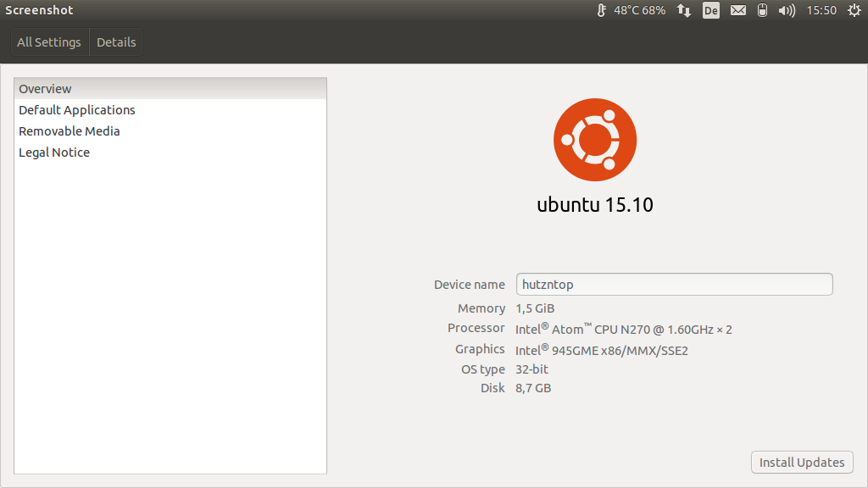868x488 pixels.
Task: Click the Device name label
Action: [x=470, y=285]
